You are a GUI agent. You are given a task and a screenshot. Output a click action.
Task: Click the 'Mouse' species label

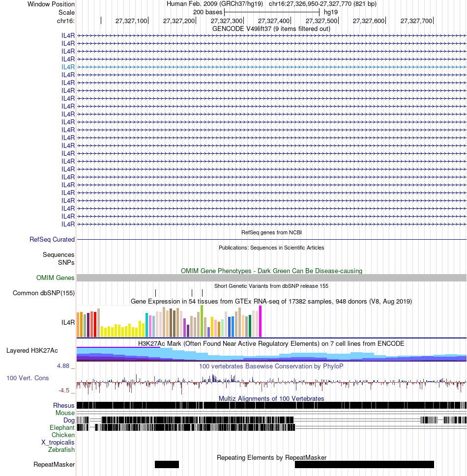pyautogui.click(x=65, y=413)
